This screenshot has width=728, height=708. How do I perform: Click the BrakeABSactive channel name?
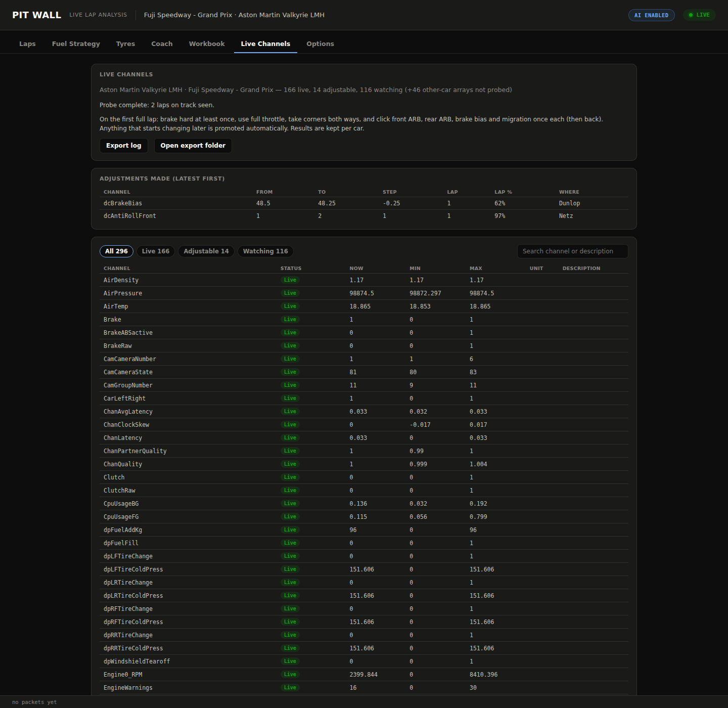[128, 333]
